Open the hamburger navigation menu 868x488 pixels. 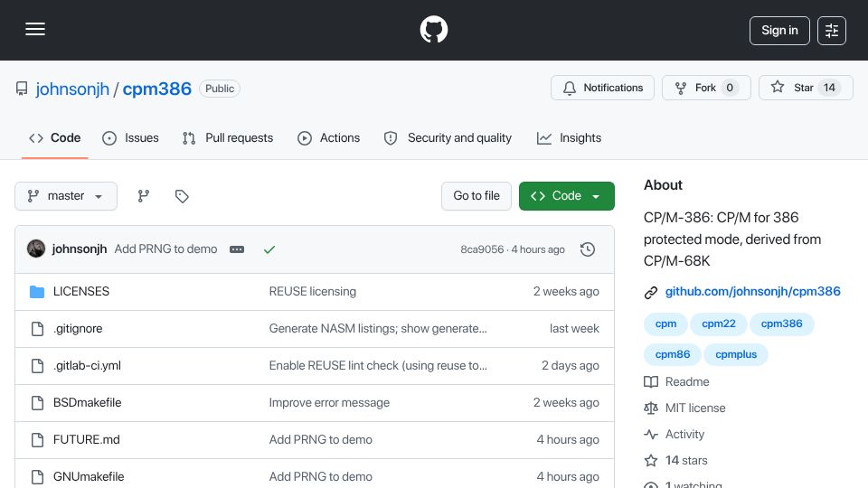coord(35,29)
